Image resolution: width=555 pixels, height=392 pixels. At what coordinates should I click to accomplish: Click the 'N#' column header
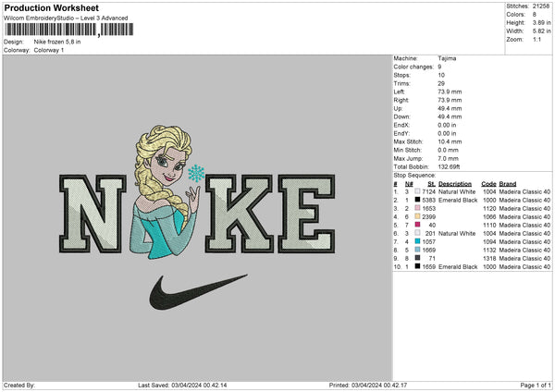[409, 184]
